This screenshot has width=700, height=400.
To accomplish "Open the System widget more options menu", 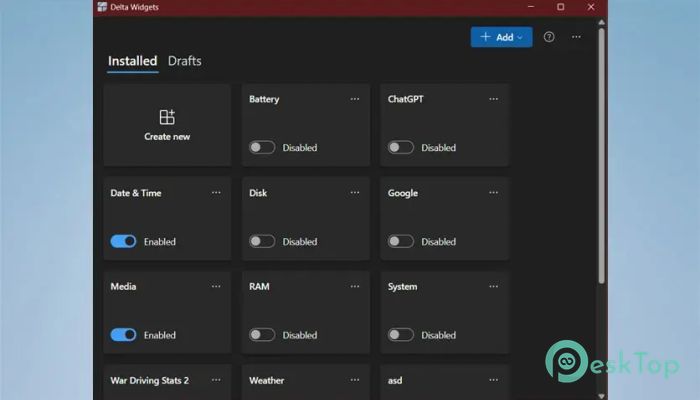I will (x=493, y=287).
